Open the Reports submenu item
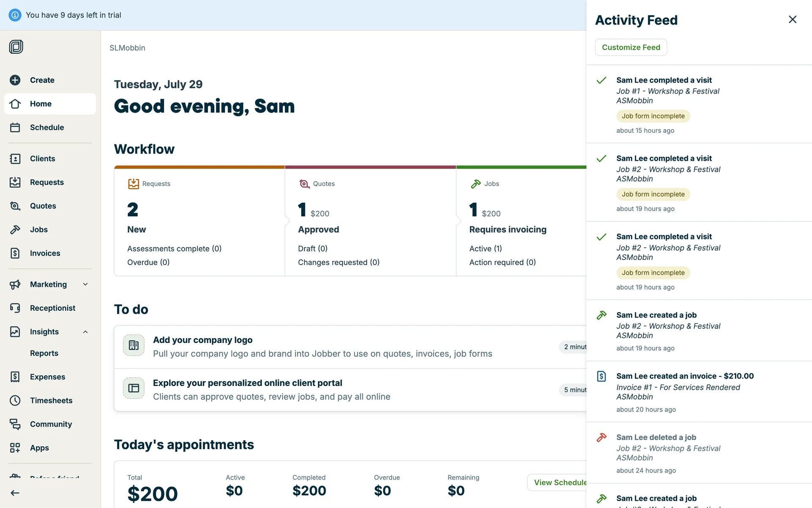Image resolution: width=812 pixels, height=508 pixels. (44, 353)
